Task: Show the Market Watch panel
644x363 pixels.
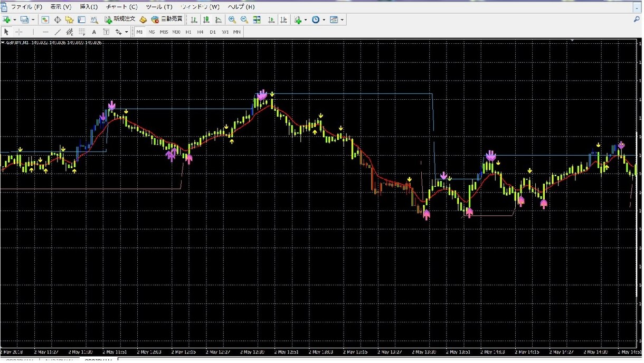Action: pyautogui.click(x=45, y=20)
